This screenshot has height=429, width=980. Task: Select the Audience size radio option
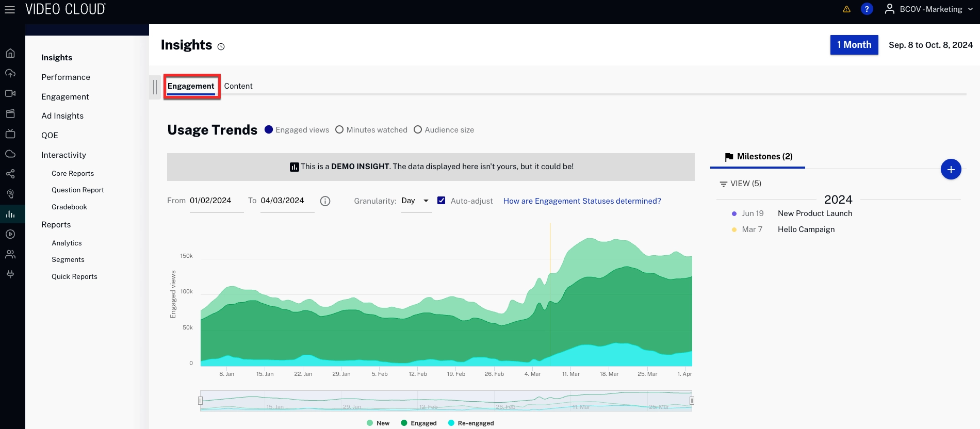(418, 130)
